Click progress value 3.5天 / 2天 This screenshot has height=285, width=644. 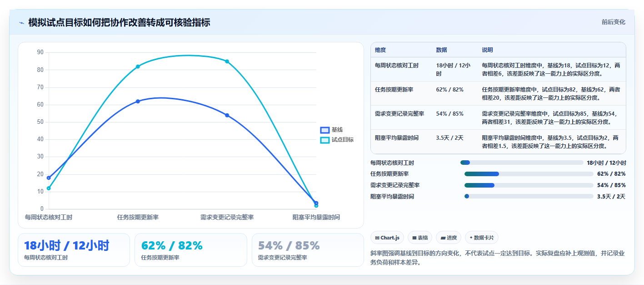coord(611,197)
